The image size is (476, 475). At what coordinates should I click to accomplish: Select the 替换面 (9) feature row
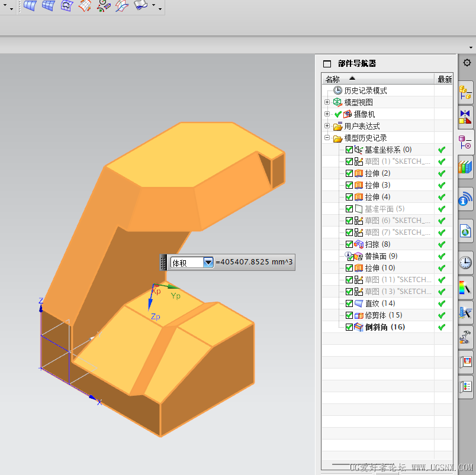click(x=387, y=256)
